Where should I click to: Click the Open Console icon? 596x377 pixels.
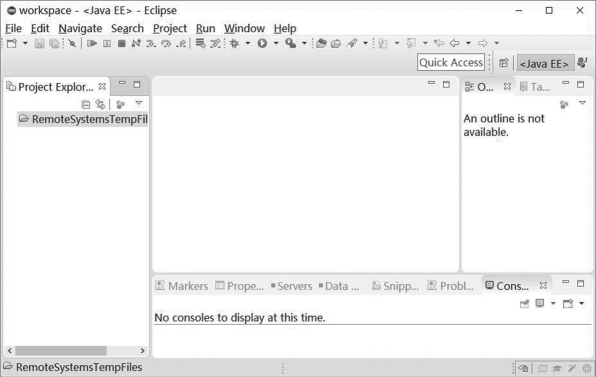pos(568,303)
